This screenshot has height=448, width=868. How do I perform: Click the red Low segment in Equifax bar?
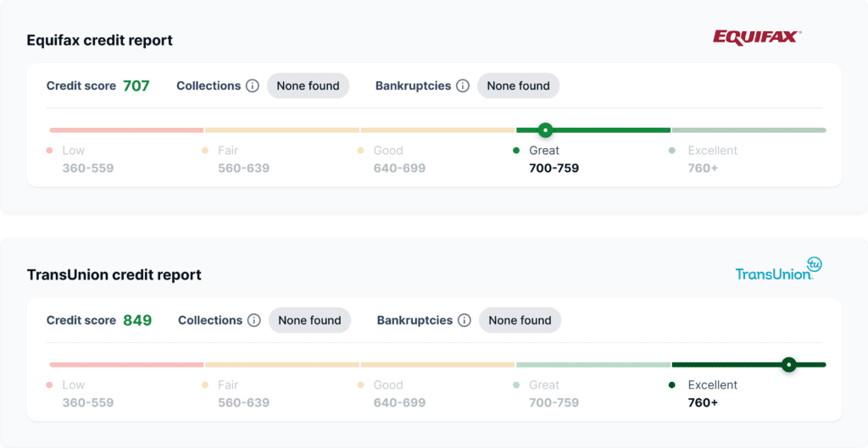[x=126, y=130]
